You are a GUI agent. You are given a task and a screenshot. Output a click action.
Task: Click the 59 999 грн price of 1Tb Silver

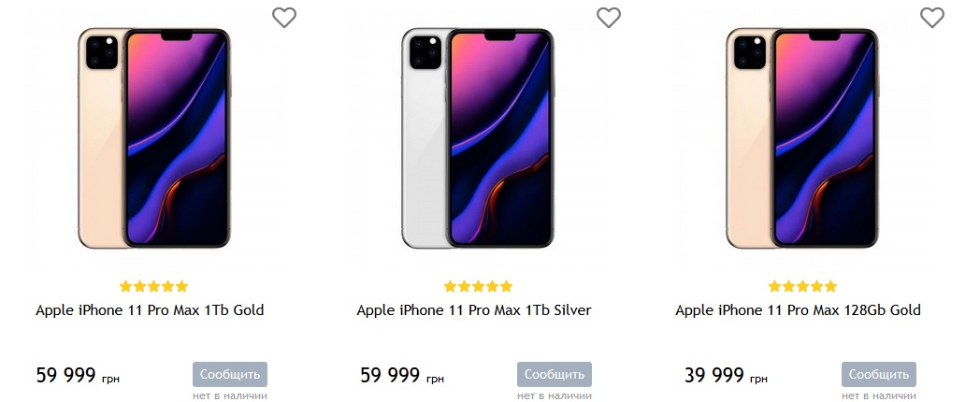click(x=402, y=376)
